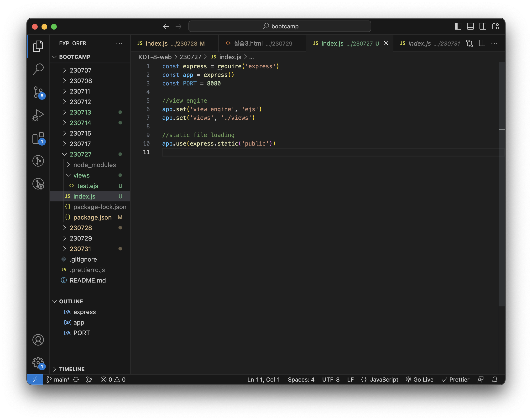The image size is (532, 420).
Task: Click the Git graph status bar icon
Action: click(x=89, y=379)
